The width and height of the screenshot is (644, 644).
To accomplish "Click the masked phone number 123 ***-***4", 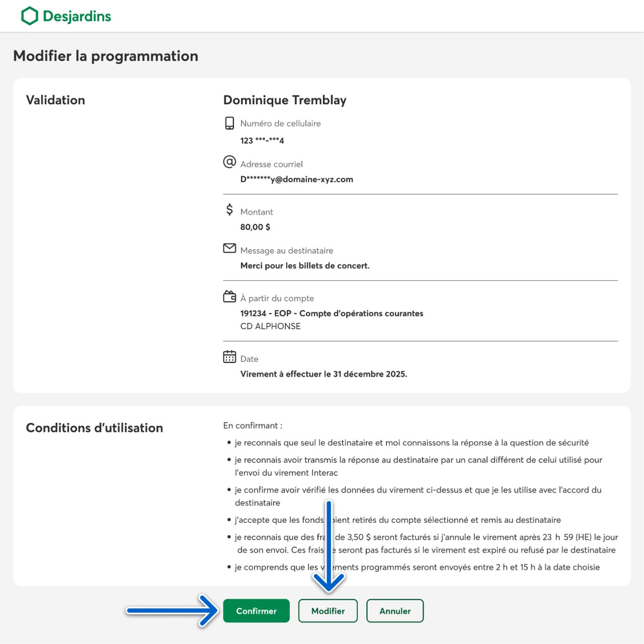I will tap(262, 140).
